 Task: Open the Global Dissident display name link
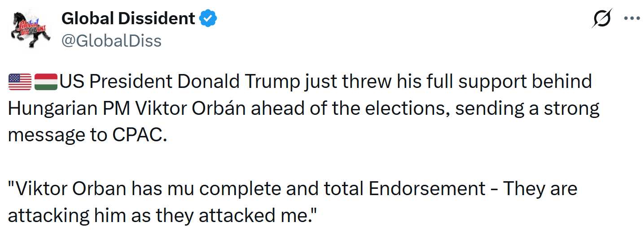coord(128,18)
